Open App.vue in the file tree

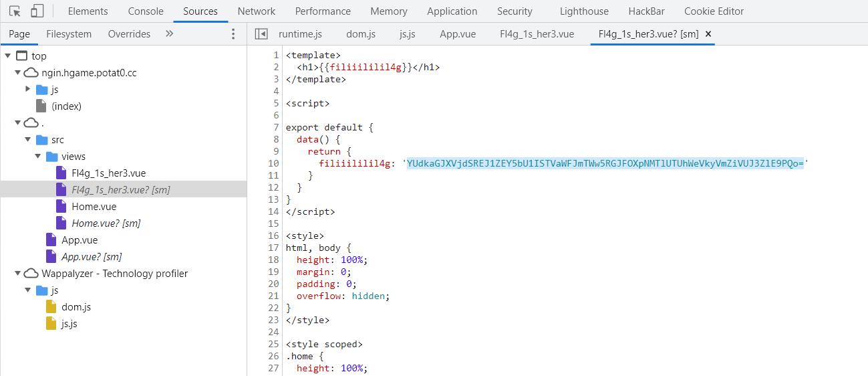80,240
